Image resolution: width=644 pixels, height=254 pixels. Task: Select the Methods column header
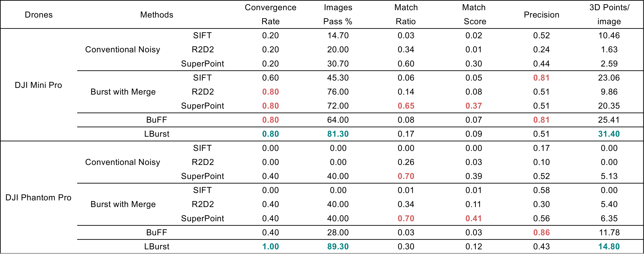tap(157, 15)
